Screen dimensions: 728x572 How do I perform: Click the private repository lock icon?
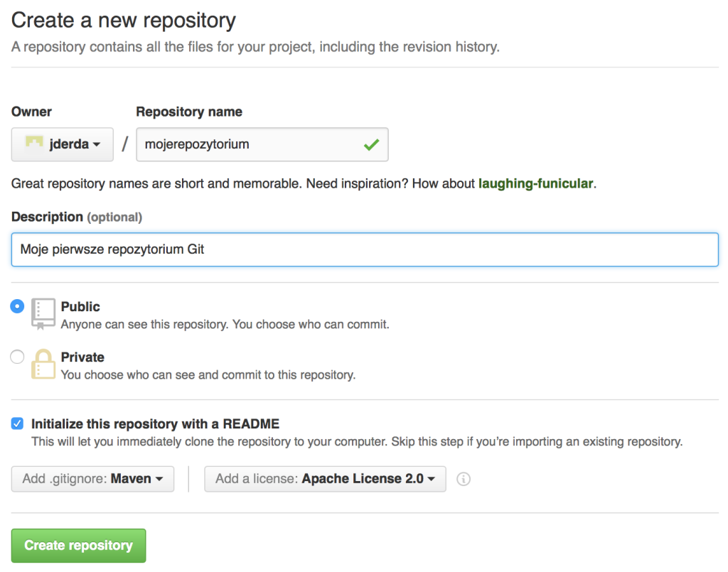43,365
